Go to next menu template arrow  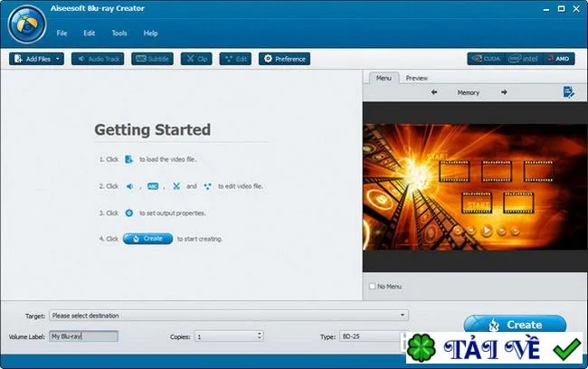[x=504, y=92]
